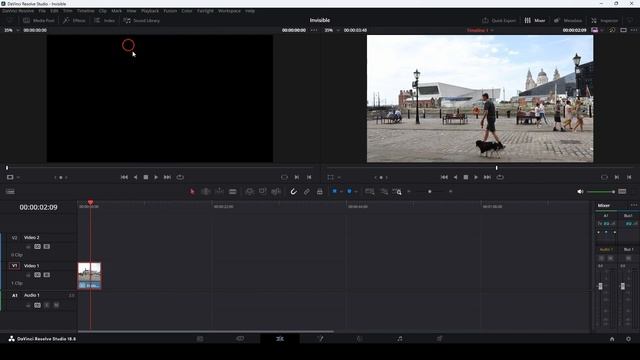640x360 pixels.
Task: Open the Inspector panel
Action: [x=604, y=20]
